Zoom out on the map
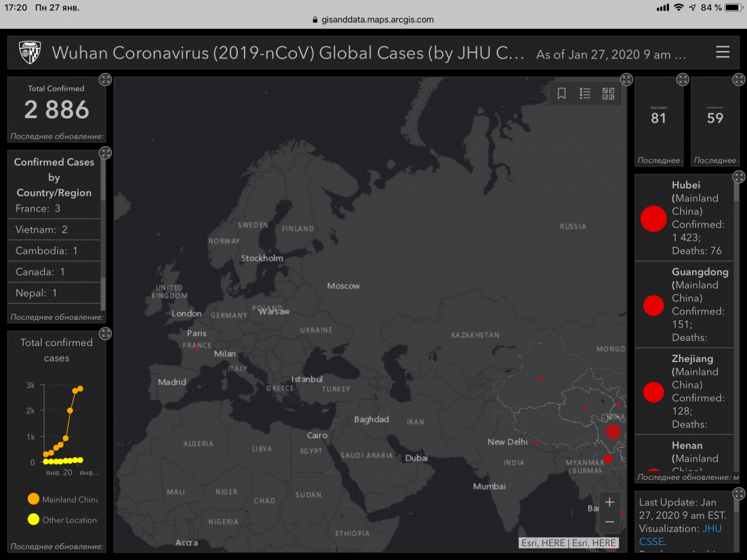Image resolution: width=747 pixels, height=560 pixels. (x=609, y=522)
